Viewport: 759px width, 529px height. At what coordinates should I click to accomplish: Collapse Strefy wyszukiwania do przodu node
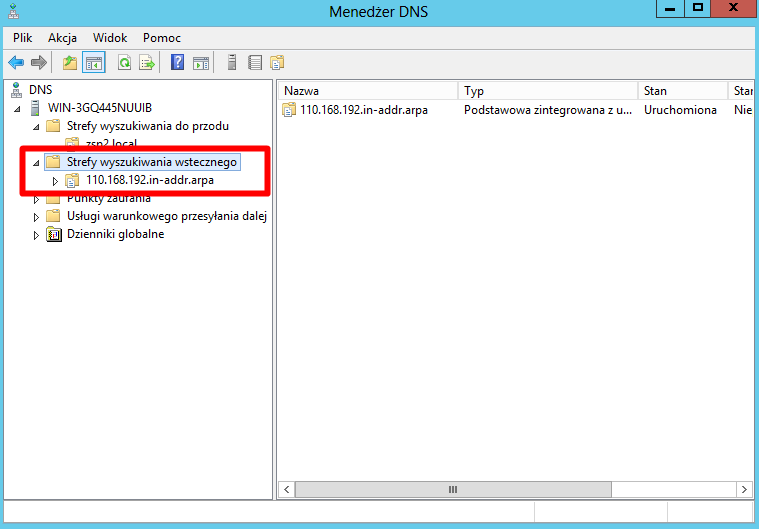[37, 127]
